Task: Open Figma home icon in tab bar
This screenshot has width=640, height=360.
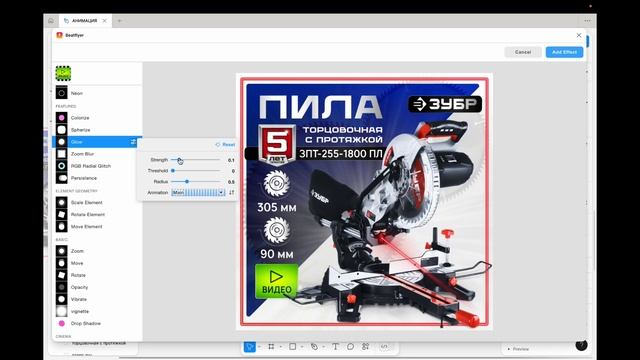Action: coord(51,21)
